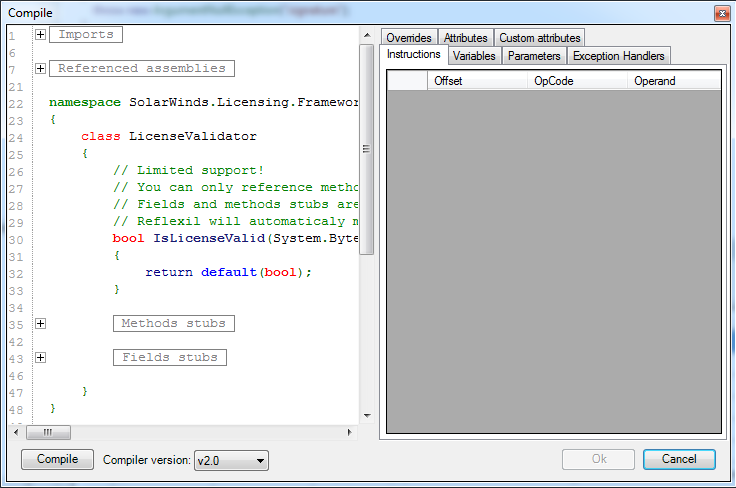Close the Compile dialog window
The image size is (736, 488).
[722, 13]
